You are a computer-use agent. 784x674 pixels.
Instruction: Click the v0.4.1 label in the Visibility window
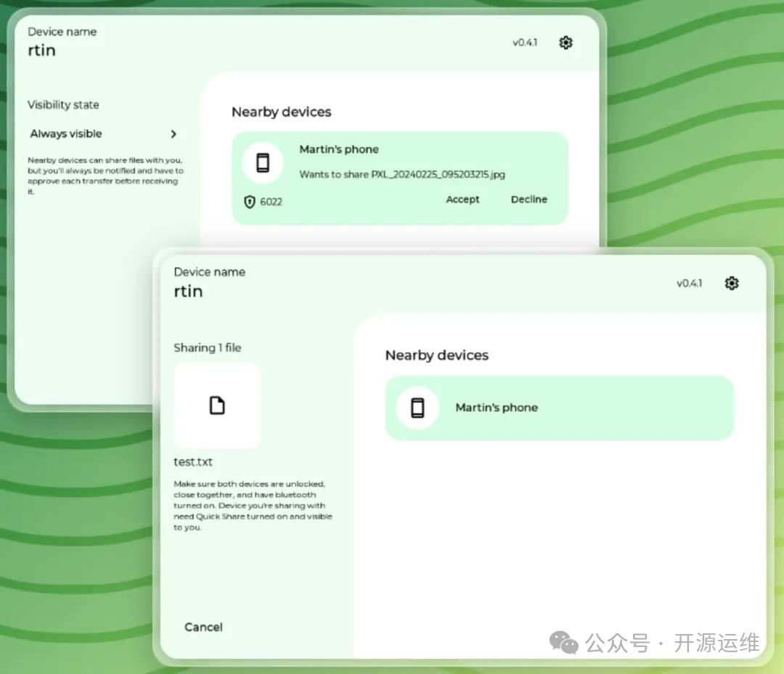[x=525, y=43]
